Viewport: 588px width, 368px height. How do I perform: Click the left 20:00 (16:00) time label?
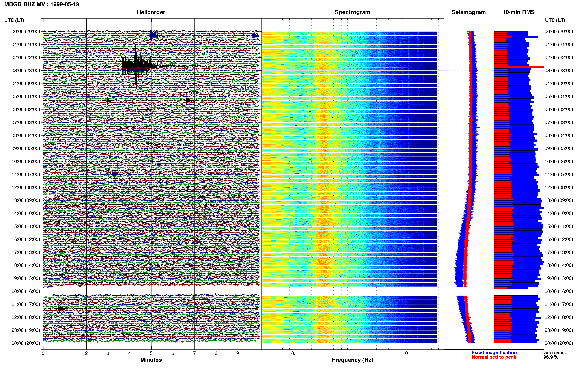click(x=26, y=291)
